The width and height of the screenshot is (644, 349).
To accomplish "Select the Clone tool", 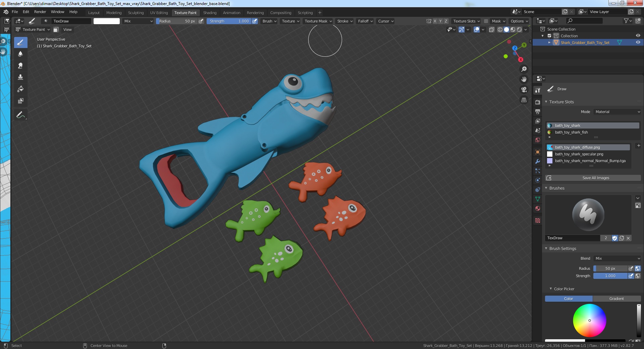I will click(20, 77).
